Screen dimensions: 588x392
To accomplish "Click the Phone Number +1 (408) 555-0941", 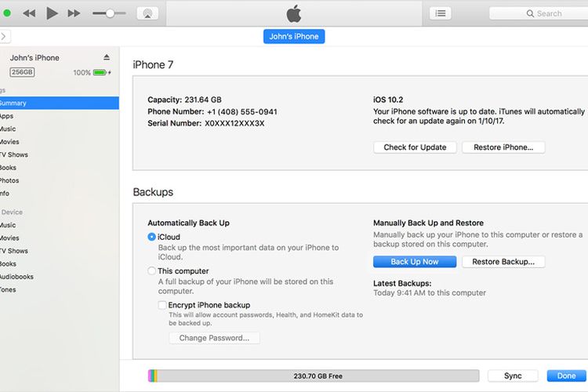I will click(x=212, y=112).
